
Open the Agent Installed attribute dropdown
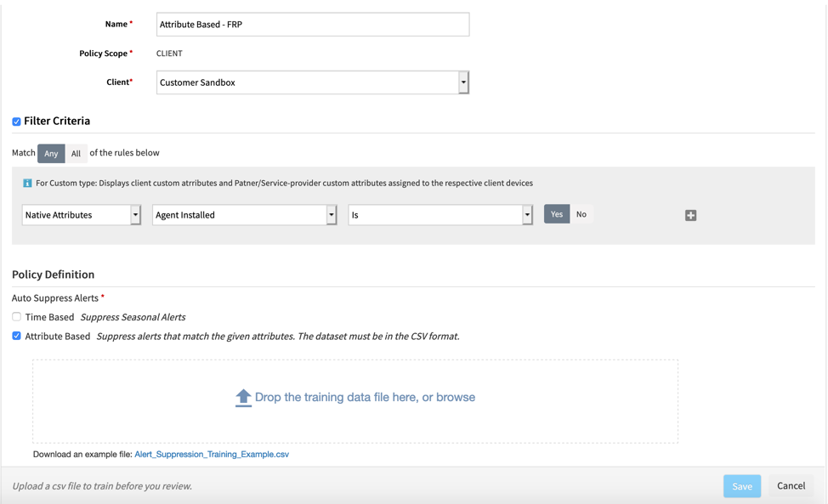click(x=244, y=215)
